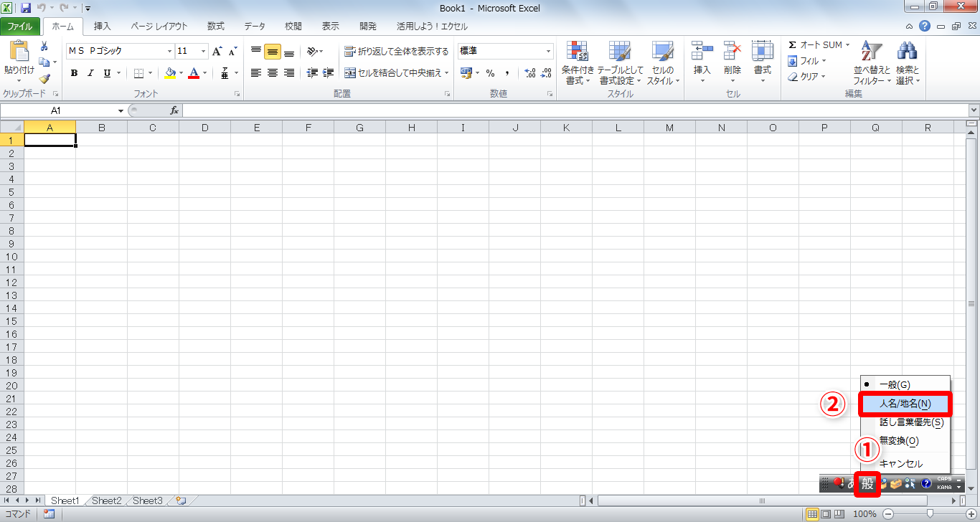Click the Percent Style icon

tap(491, 72)
